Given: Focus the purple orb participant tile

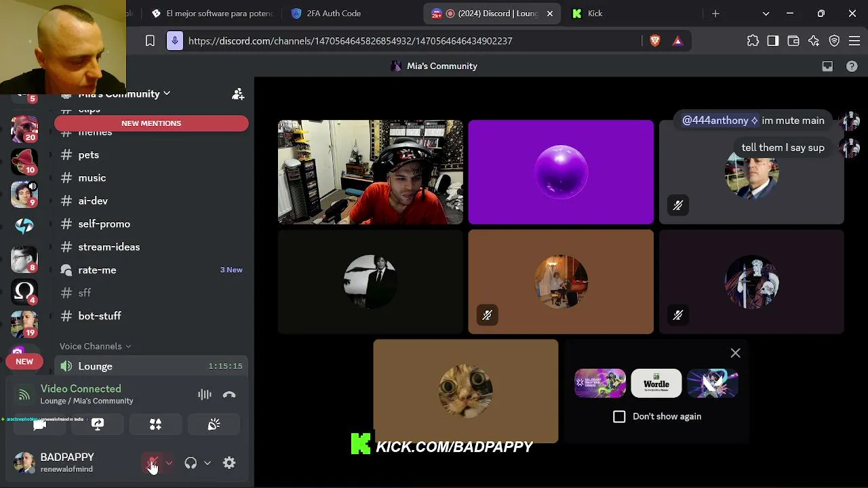Looking at the screenshot, I should pos(561,172).
